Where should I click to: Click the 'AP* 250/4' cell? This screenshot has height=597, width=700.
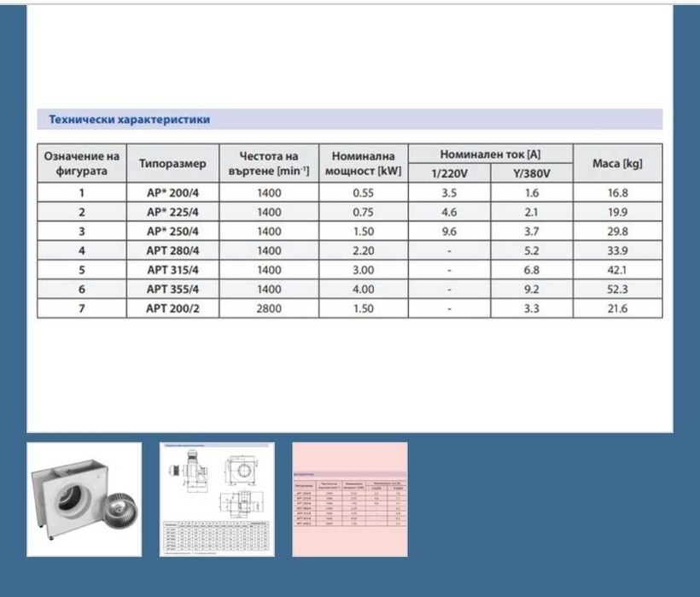click(172, 231)
